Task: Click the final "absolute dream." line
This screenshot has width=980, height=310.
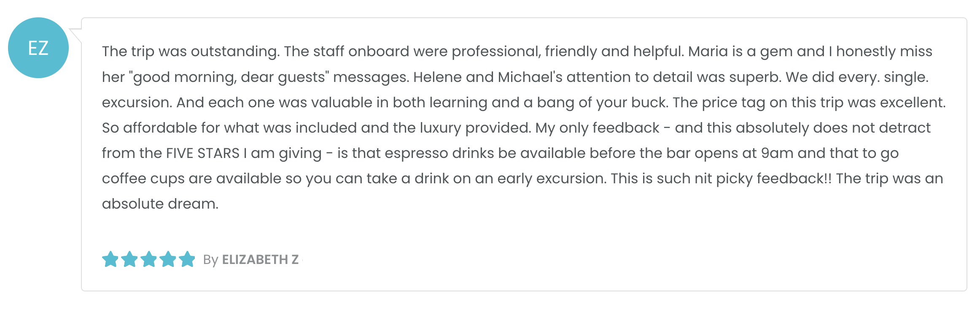Action: (160, 204)
